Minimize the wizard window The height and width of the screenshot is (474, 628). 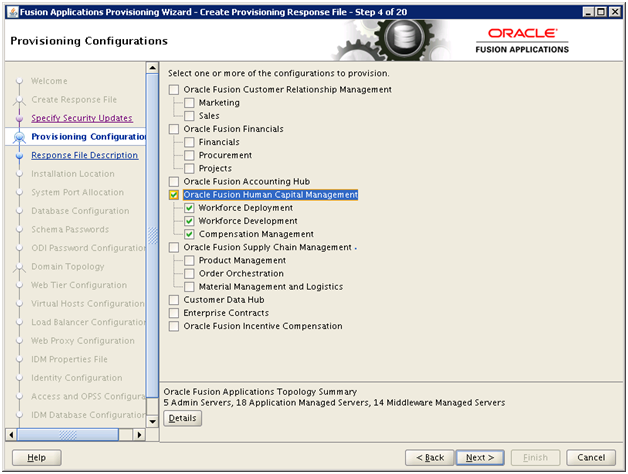(x=588, y=12)
